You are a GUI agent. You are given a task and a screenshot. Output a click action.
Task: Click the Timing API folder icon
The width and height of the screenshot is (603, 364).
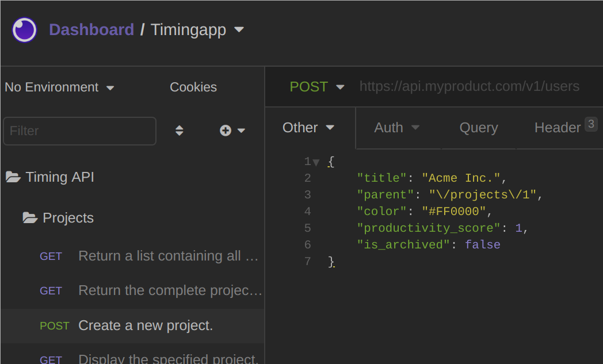coord(13,177)
